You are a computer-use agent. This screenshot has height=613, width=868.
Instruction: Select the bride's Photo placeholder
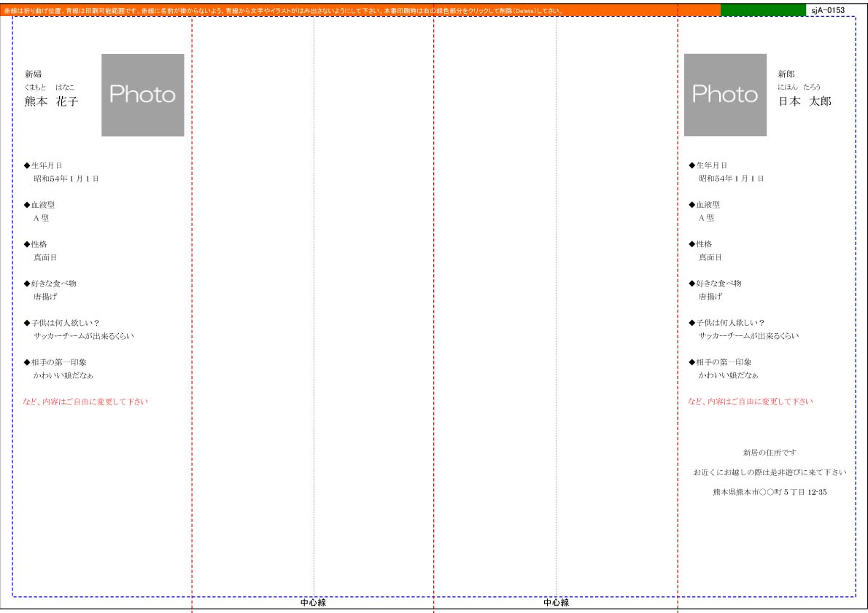[x=142, y=95]
